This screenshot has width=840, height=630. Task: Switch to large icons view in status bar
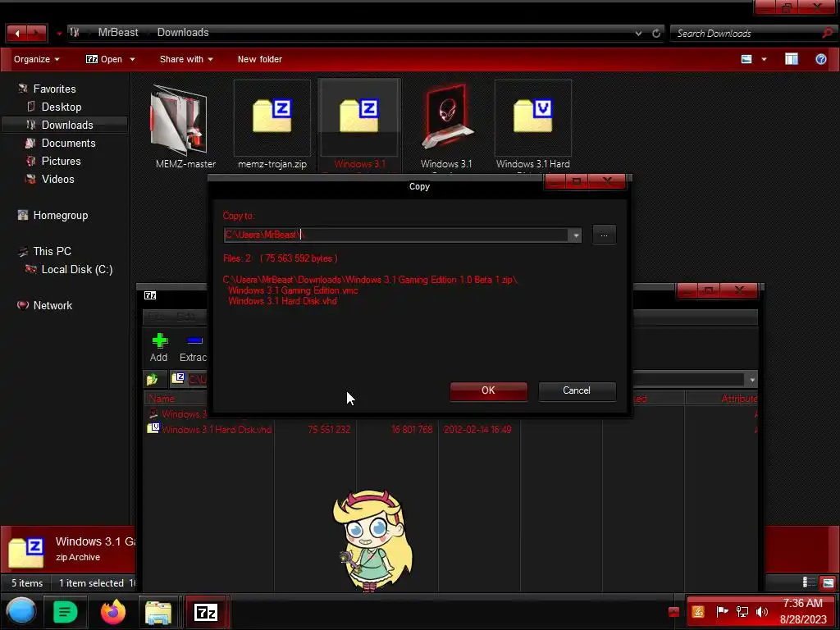point(828,582)
